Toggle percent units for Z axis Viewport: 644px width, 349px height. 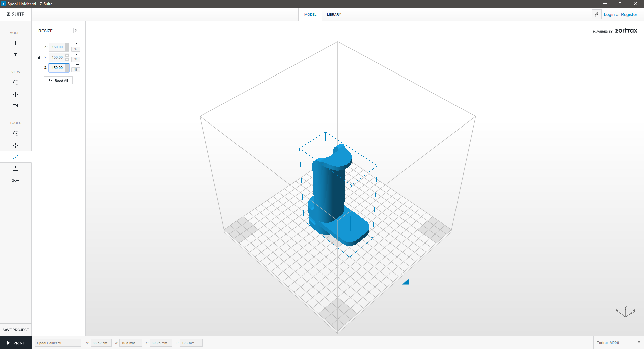[x=76, y=70]
